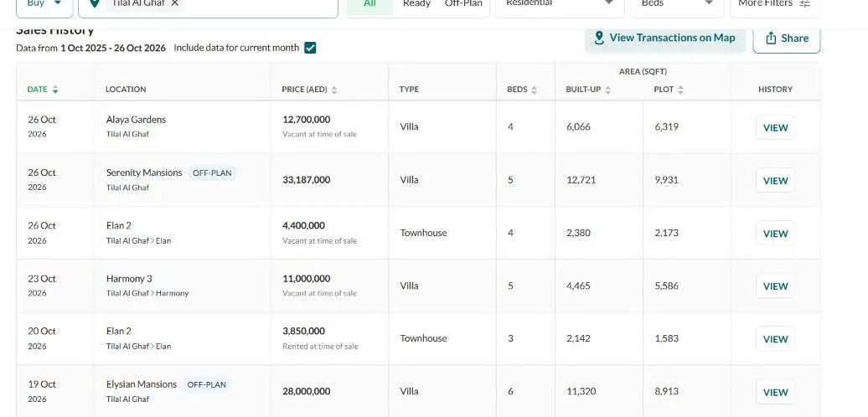Click price 33,187,000

pos(306,180)
